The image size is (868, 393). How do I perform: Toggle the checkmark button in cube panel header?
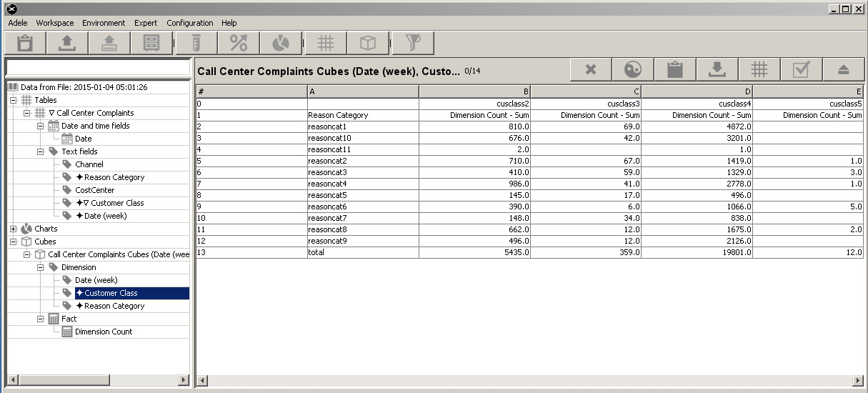802,69
